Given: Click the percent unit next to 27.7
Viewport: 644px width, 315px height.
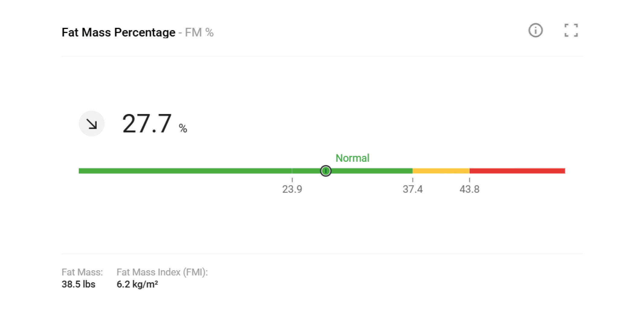Looking at the screenshot, I should (x=183, y=128).
